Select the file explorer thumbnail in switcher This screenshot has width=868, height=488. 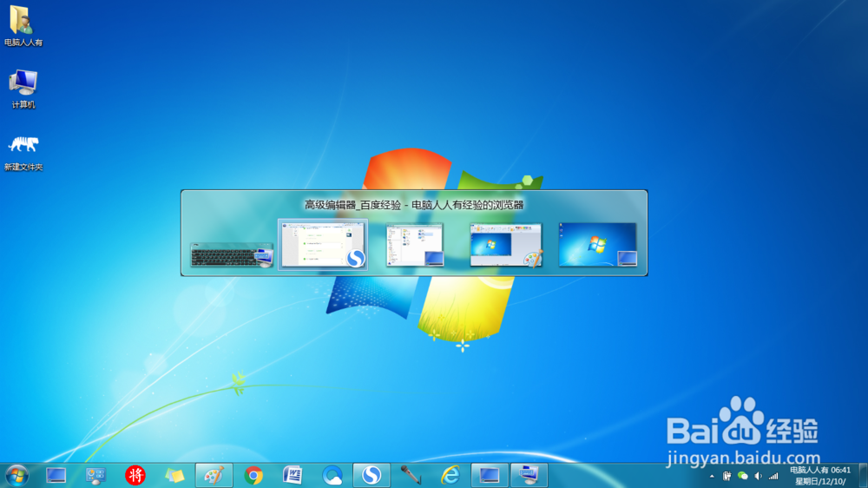(415, 244)
